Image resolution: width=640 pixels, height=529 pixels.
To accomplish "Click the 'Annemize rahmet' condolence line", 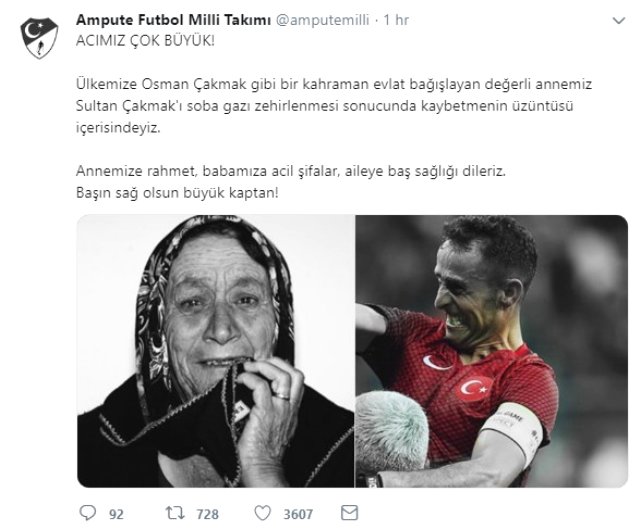I will (x=291, y=171).
